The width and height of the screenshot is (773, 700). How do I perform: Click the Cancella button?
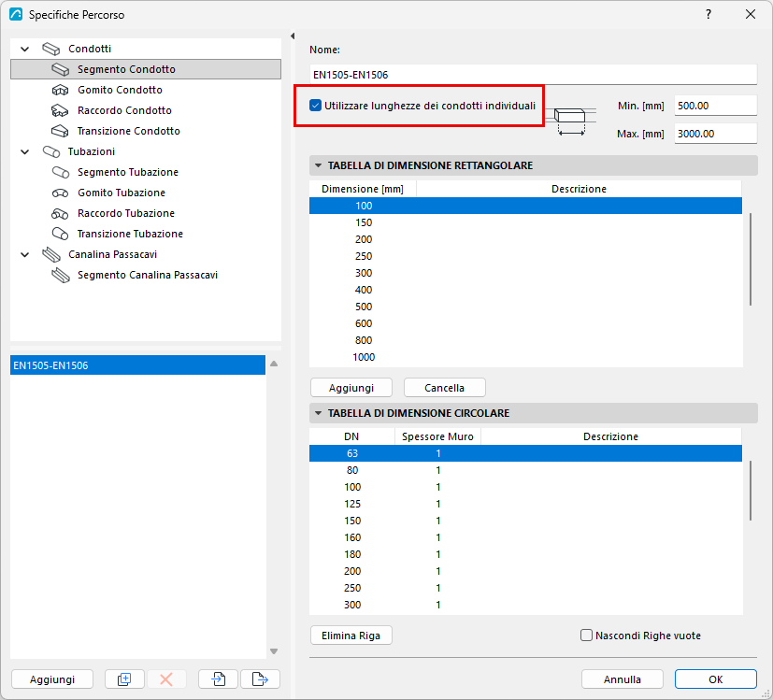click(x=445, y=388)
